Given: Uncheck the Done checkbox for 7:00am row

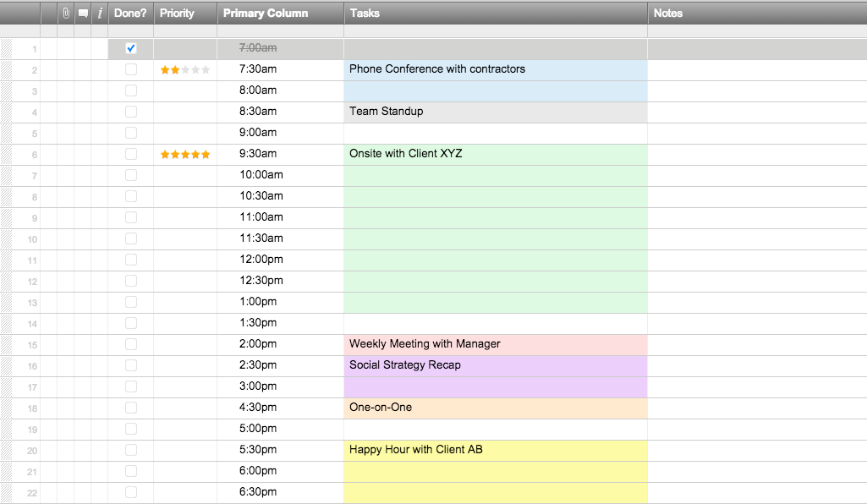Looking at the screenshot, I should tap(131, 48).
